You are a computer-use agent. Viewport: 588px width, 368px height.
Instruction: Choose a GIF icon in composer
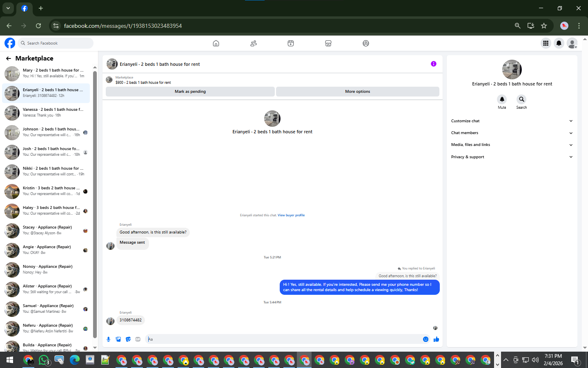(138, 339)
